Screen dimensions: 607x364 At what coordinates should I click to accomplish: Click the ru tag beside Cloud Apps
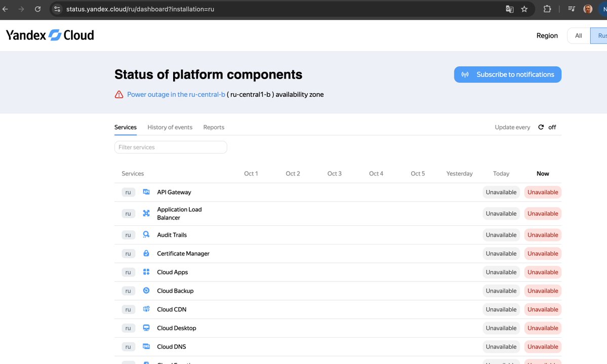(128, 272)
